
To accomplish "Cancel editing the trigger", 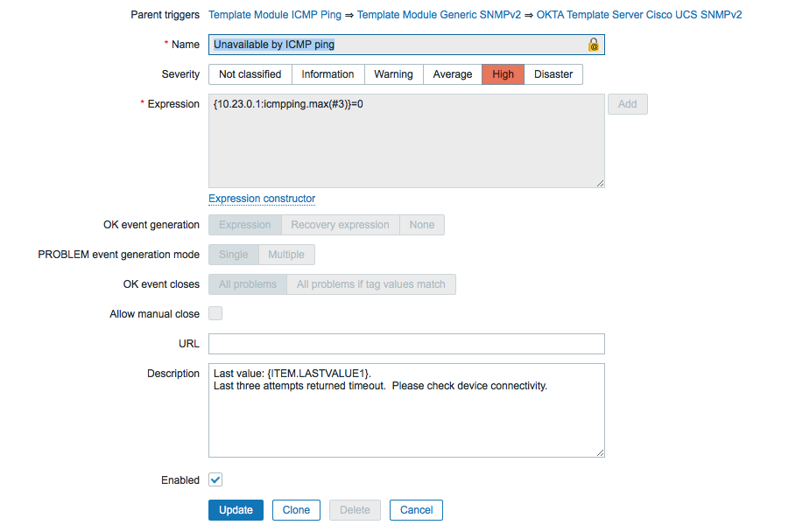I will tap(416, 510).
